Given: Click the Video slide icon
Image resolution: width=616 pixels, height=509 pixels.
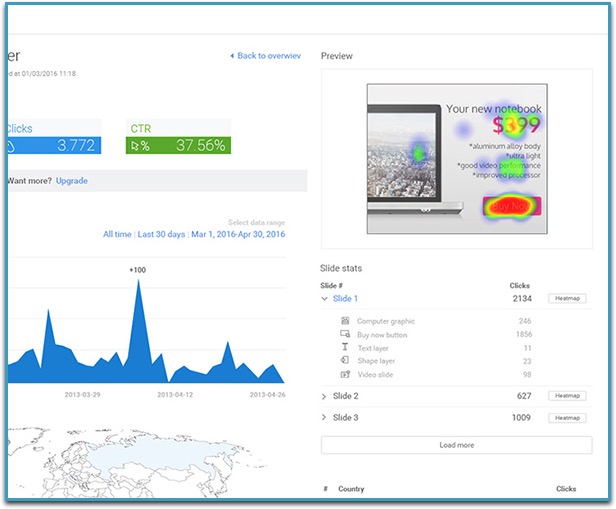Looking at the screenshot, I should point(345,374).
